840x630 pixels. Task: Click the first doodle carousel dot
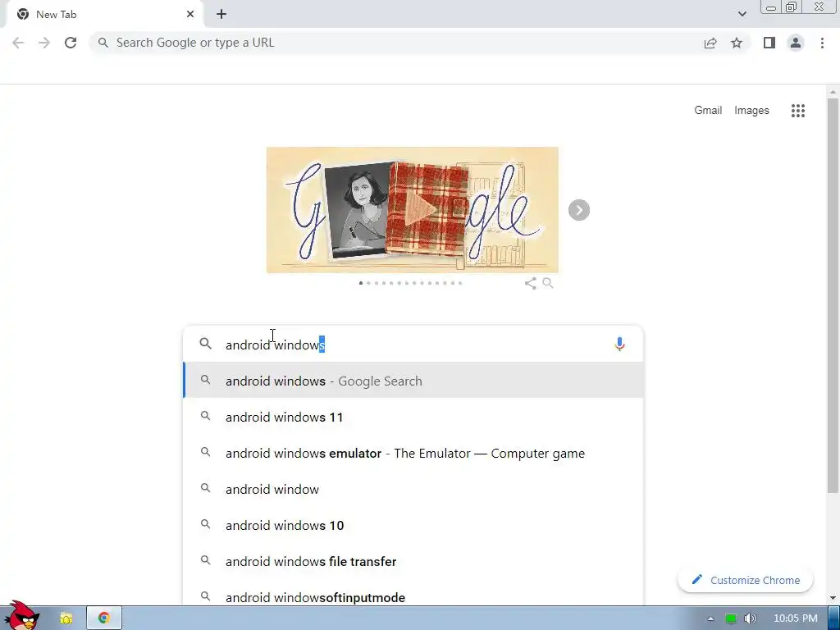(x=361, y=283)
